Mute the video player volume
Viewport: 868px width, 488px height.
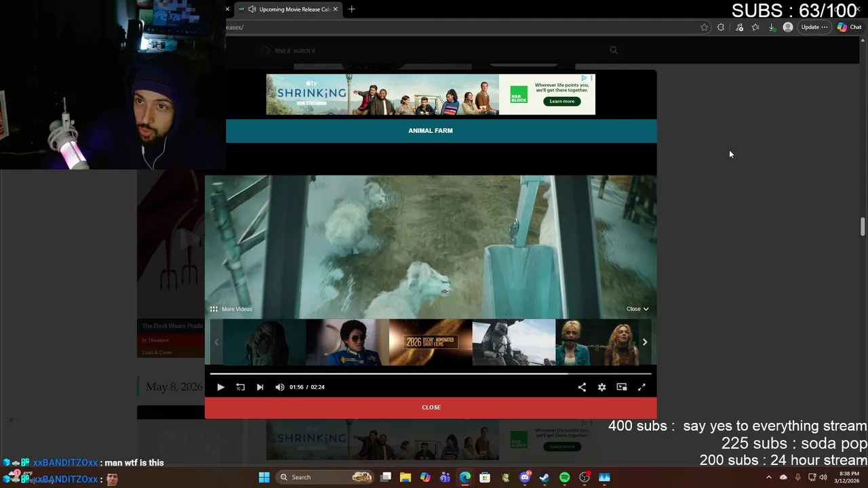pyautogui.click(x=280, y=387)
